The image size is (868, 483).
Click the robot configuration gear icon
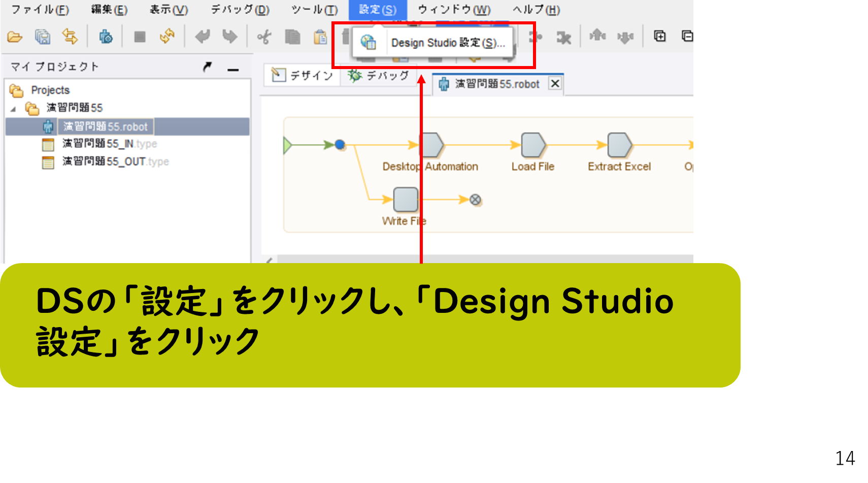click(106, 37)
